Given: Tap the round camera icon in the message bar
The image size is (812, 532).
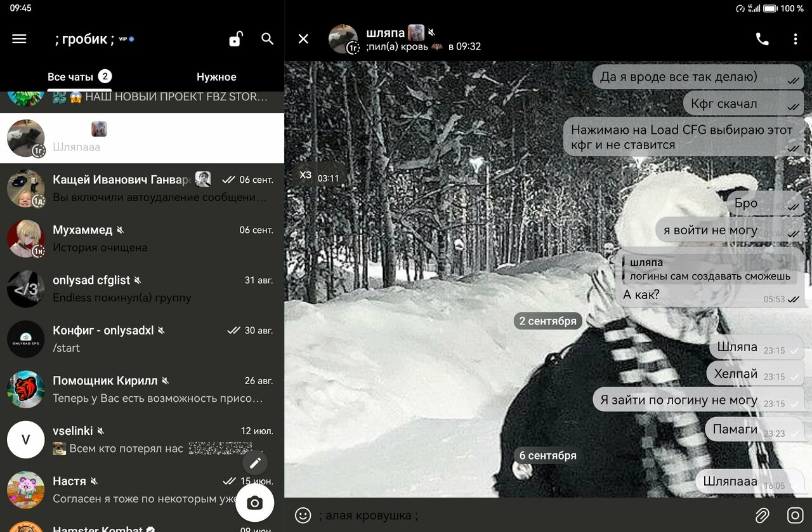Looking at the screenshot, I should click(x=795, y=515).
